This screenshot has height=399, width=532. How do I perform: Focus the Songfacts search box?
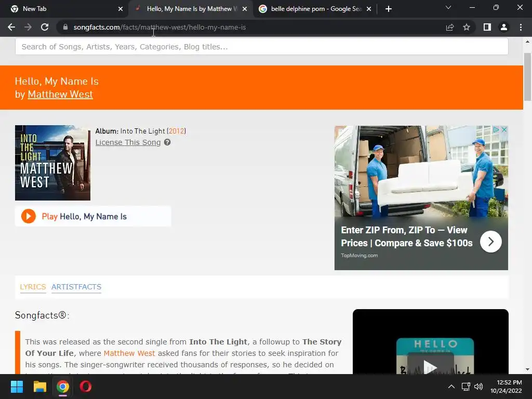coord(262,46)
